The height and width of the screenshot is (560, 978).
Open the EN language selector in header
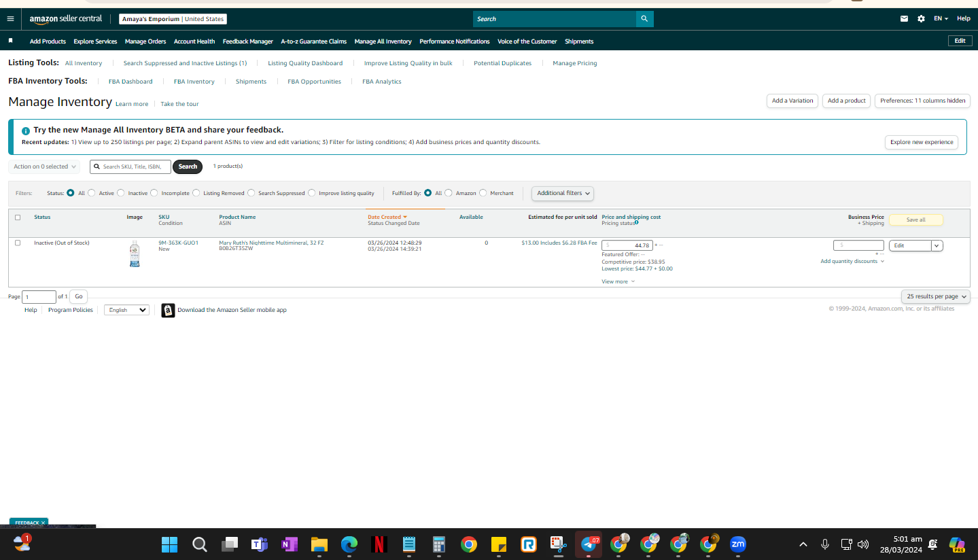pos(941,19)
